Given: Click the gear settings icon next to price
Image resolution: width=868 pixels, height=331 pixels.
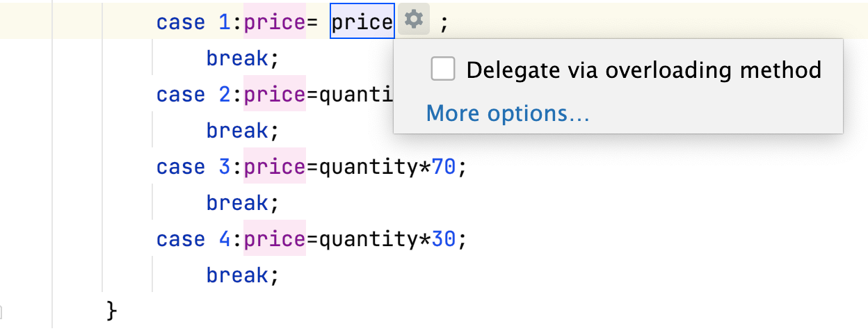Looking at the screenshot, I should tap(414, 21).
